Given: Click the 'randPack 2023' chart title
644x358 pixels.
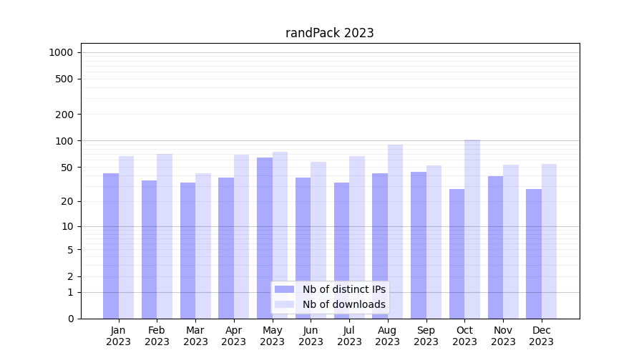Looking at the screenshot, I should click(329, 33).
